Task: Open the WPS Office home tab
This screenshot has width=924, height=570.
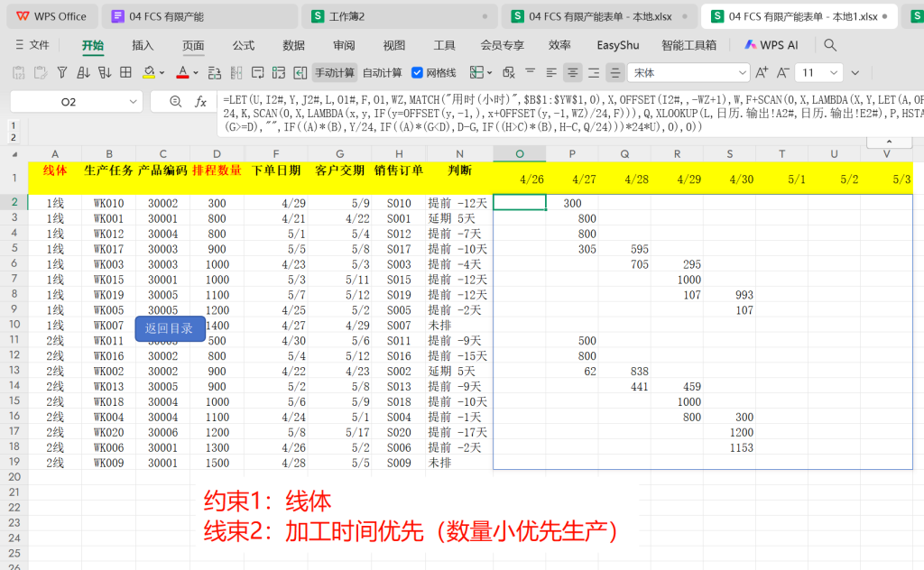Action: 51,16
